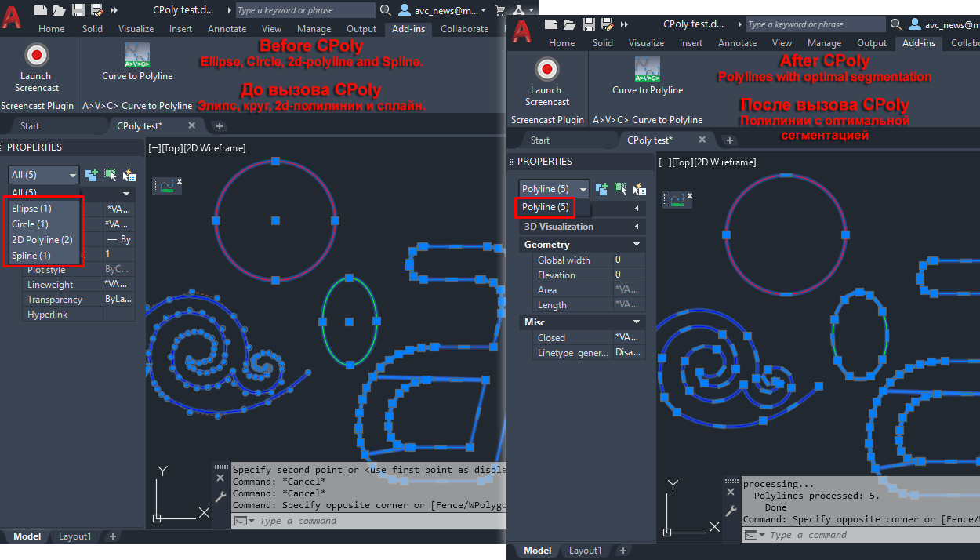Click circle center grip in Before window

275,220
